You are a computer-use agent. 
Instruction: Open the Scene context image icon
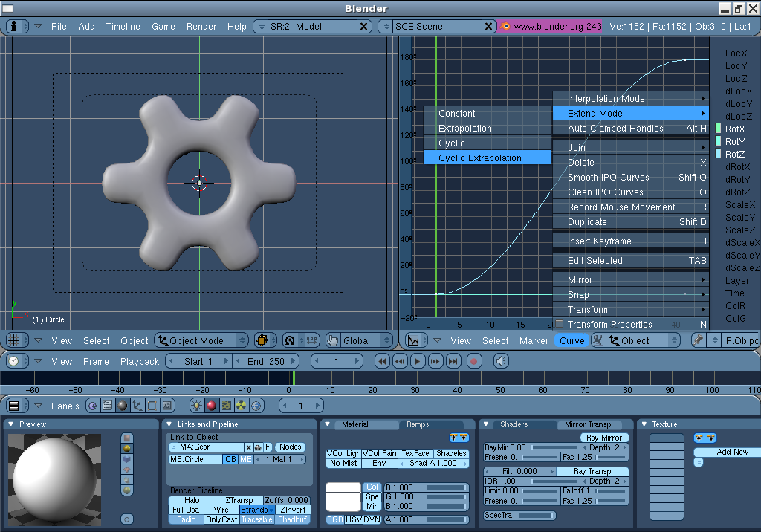[x=167, y=405]
